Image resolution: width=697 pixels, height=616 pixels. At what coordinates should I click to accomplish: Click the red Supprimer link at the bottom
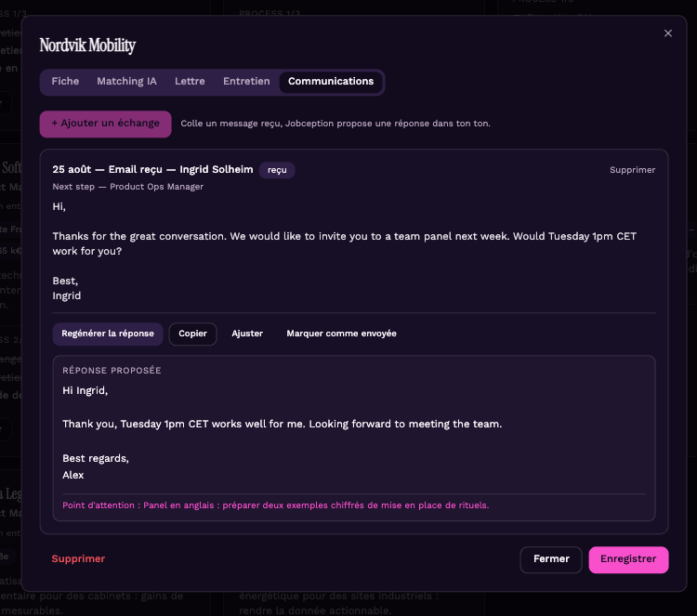tap(78, 558)
